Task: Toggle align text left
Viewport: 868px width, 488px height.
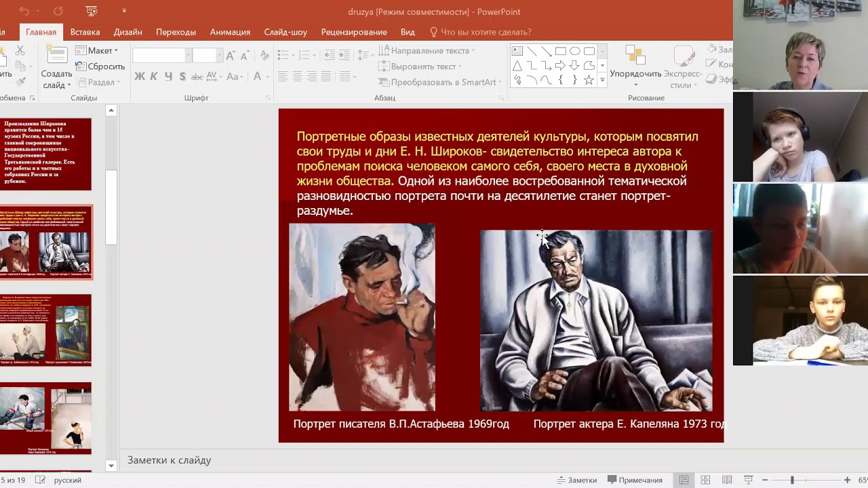Action: point(283,77)
